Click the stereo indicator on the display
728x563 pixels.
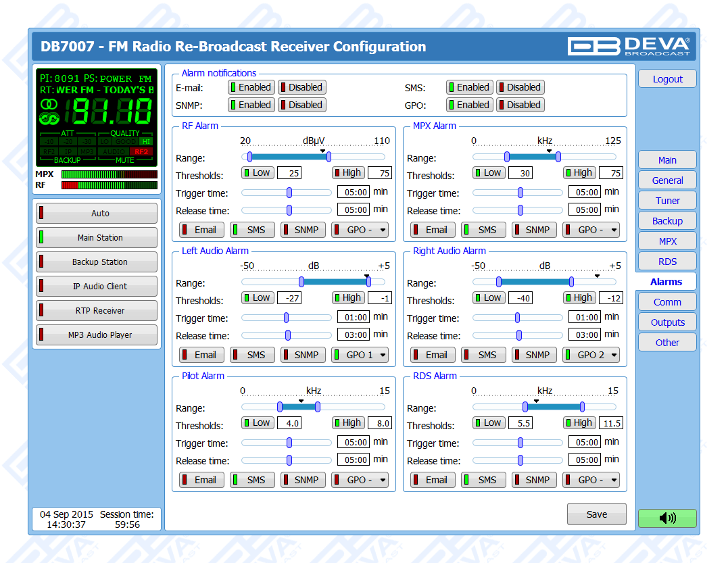49,104
